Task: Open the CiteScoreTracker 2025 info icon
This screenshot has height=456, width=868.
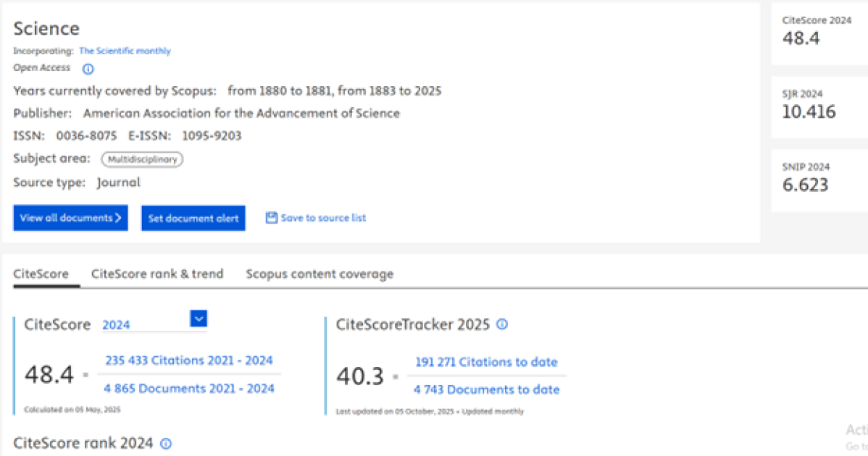Action: (x=502, y=324)
